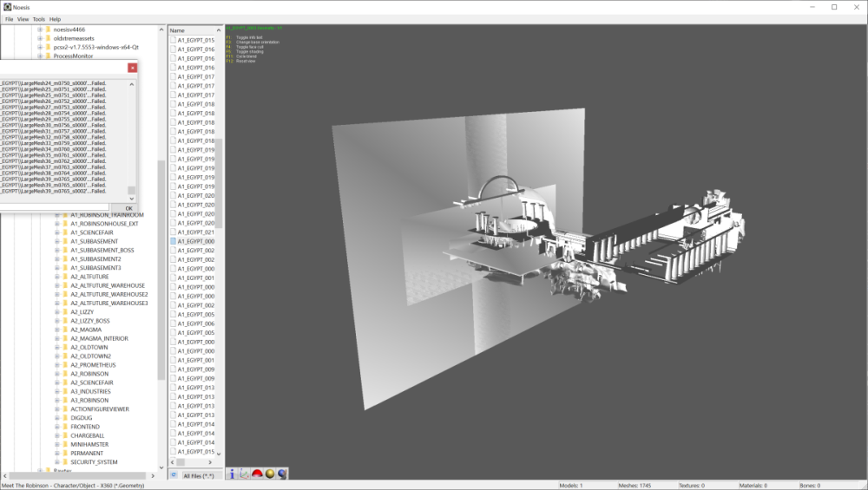Select the MINIHAMSTER folder

tap(89, 445)
